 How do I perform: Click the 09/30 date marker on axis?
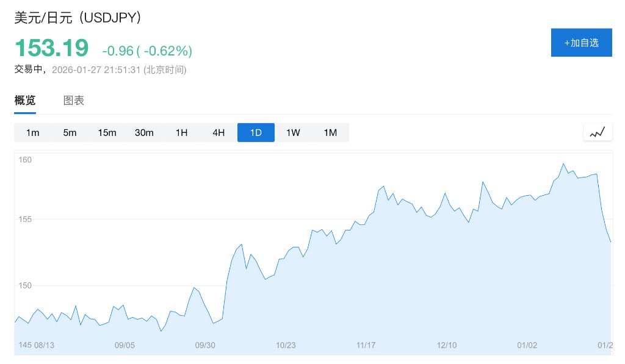point(205,345)
